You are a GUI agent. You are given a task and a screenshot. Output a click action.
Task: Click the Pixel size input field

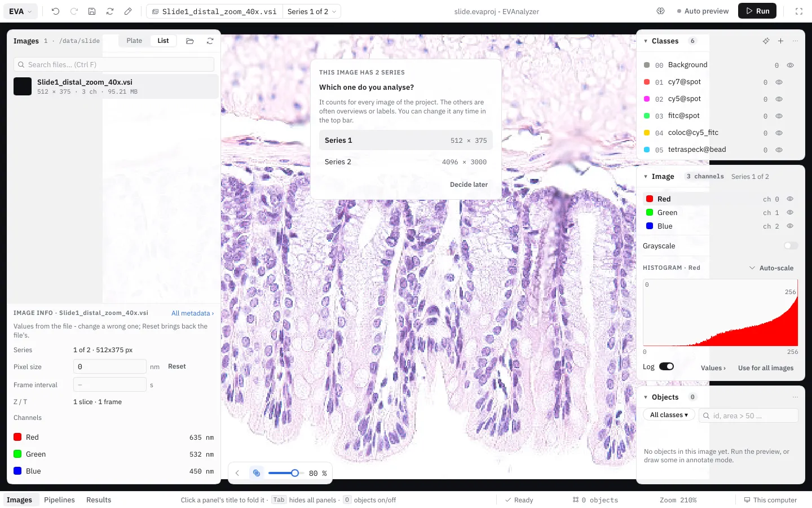(x=110, y=366)
